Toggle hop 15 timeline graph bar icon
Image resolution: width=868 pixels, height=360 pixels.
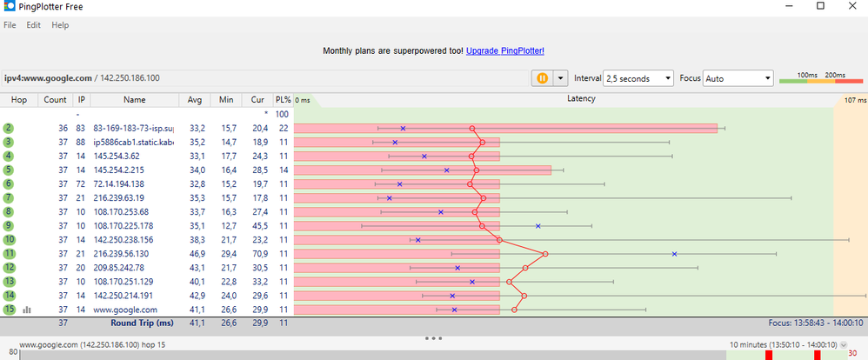27,310
